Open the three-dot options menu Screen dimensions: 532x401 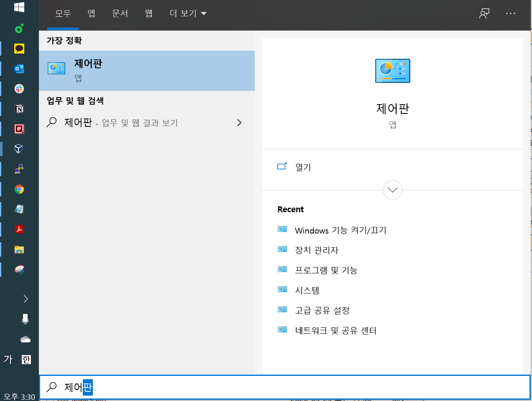point(511,13)
